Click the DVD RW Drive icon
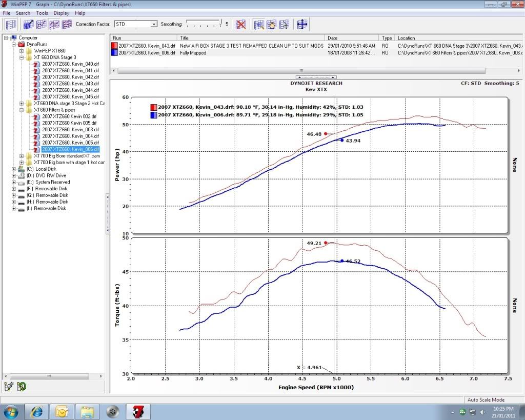Image resolution: width=525 pixels, height=420 pixels. point(22,175)
